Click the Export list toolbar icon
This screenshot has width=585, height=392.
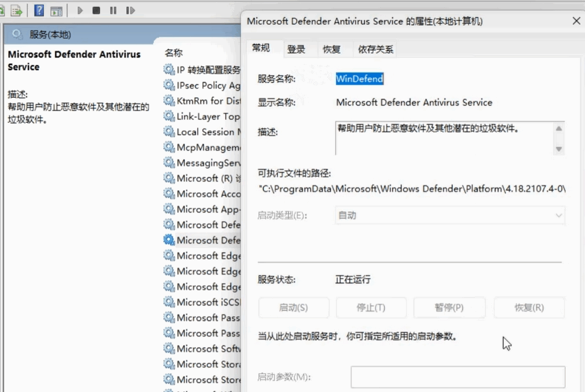16,11
